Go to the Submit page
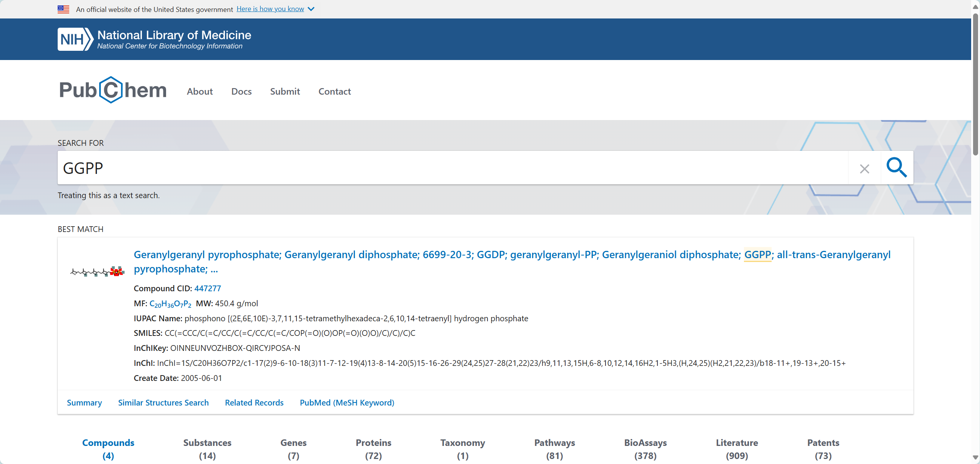The height and width of the screenshot is (464, 980). (285, 92)
